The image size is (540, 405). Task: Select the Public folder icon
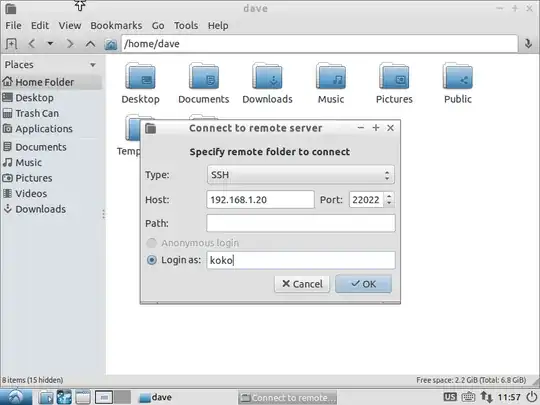[458, 76]
